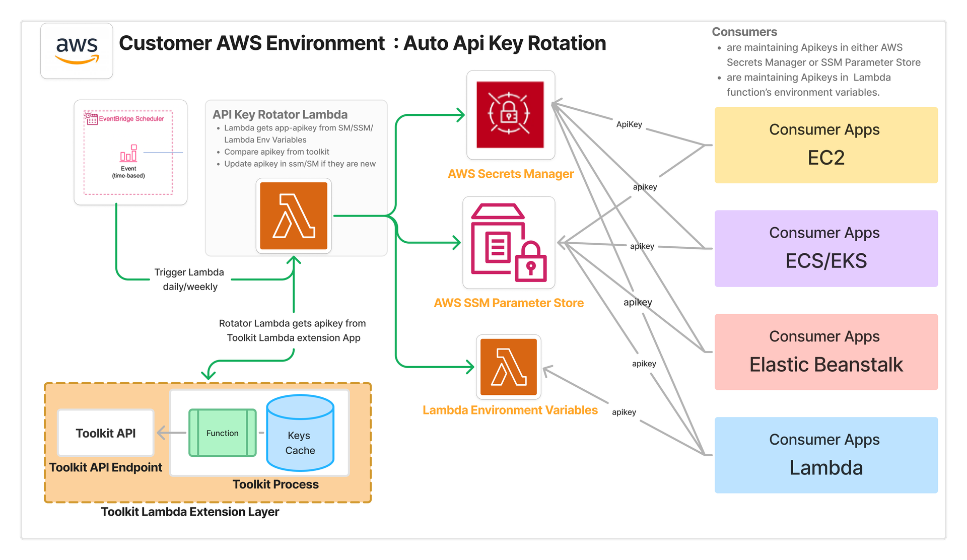Click the Compare apikey from toolkit bullet

(277, 152)
